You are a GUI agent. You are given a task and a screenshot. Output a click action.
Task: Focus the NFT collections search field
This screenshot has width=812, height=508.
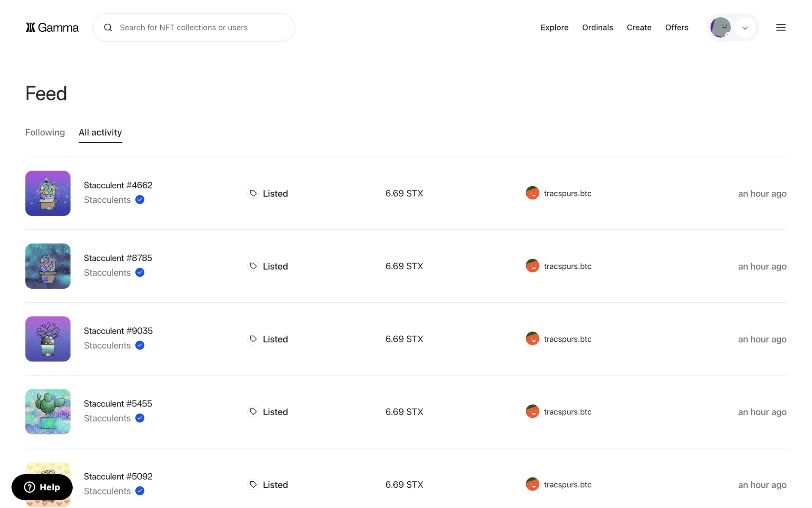point(199,28)
